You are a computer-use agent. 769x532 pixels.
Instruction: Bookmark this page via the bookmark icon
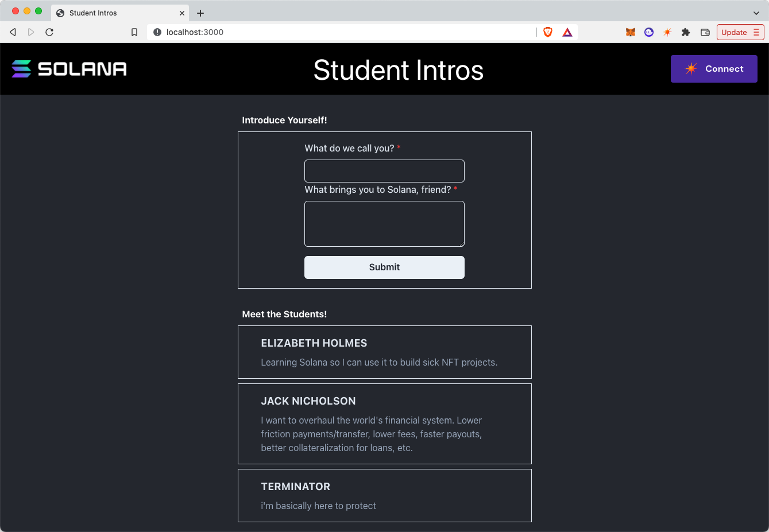(x=134, y=32)
